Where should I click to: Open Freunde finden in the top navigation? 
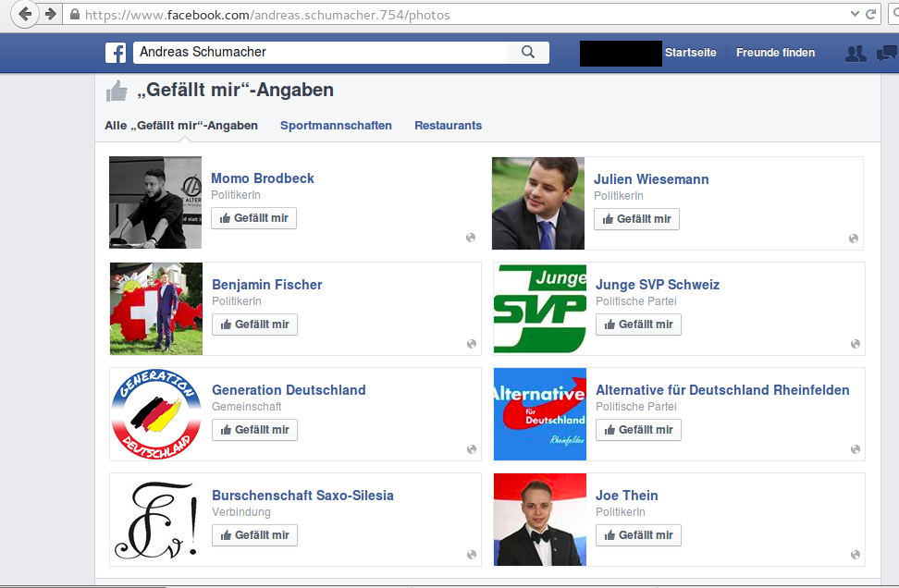(x=776, y=53)
